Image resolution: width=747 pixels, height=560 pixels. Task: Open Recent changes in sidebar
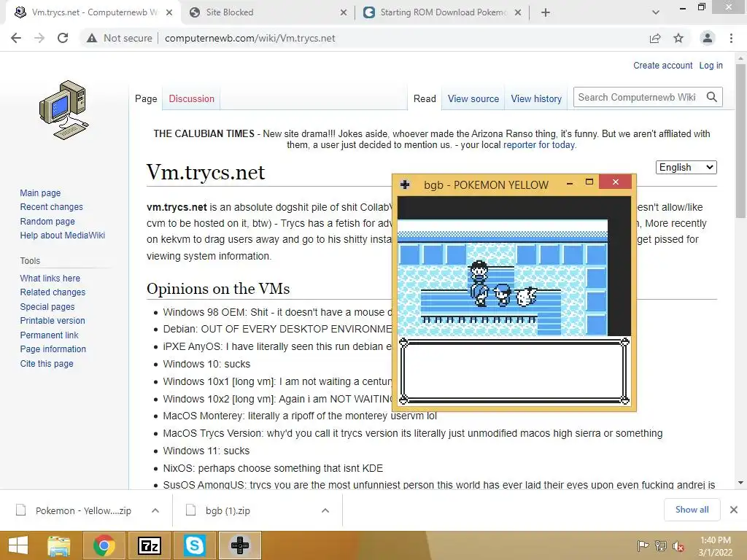[52, 206]
